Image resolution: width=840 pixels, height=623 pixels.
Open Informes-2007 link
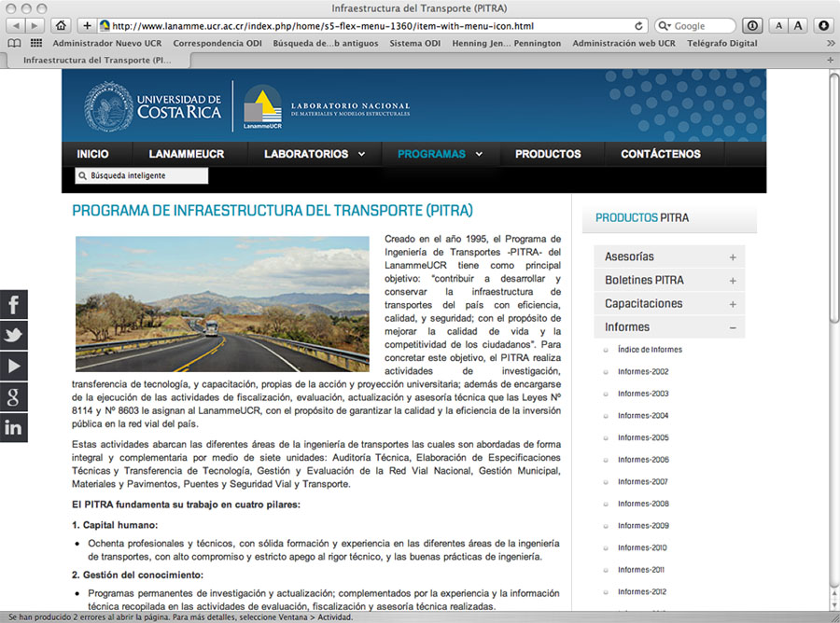[x=643, y=481]
